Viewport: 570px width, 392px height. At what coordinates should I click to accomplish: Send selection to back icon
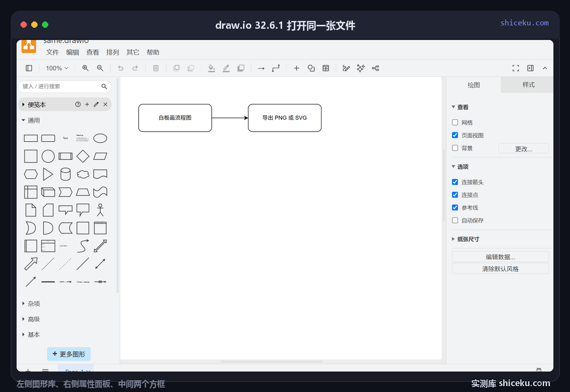pyautogui.click(x=191, y=68)
